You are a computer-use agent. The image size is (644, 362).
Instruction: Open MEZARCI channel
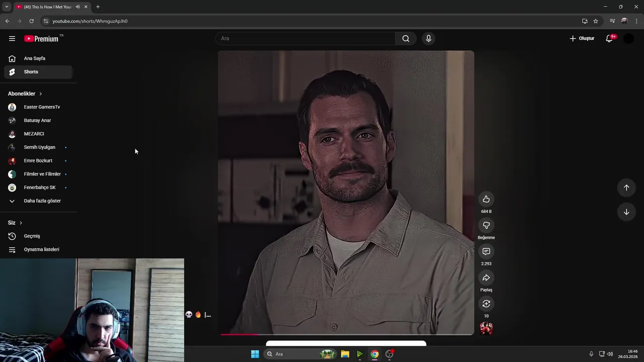point(38,134)
